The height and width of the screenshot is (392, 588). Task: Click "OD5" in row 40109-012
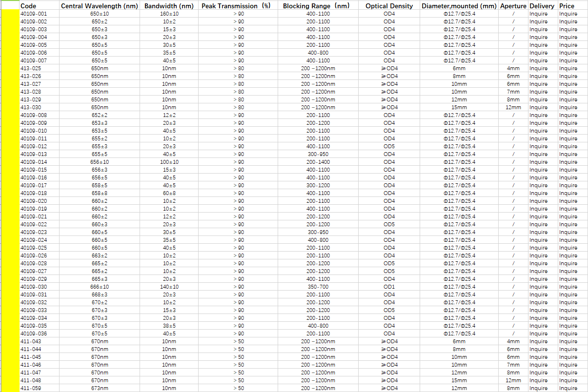click(x=389, y=146)
